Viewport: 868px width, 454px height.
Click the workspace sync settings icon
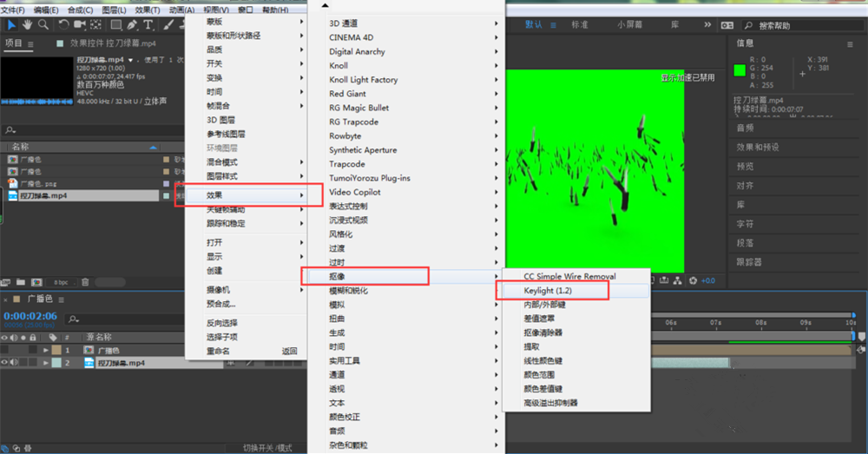click(727, 25)
